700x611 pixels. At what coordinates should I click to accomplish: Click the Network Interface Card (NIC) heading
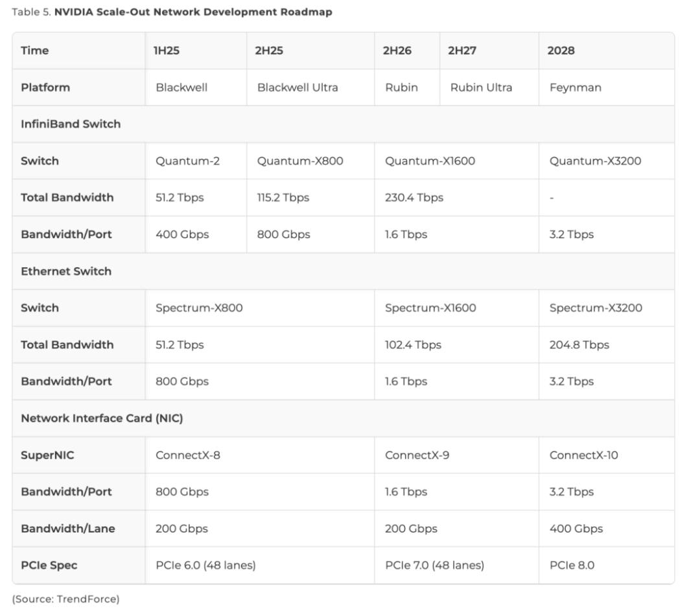pyautogui.click(x=102, y=418)
